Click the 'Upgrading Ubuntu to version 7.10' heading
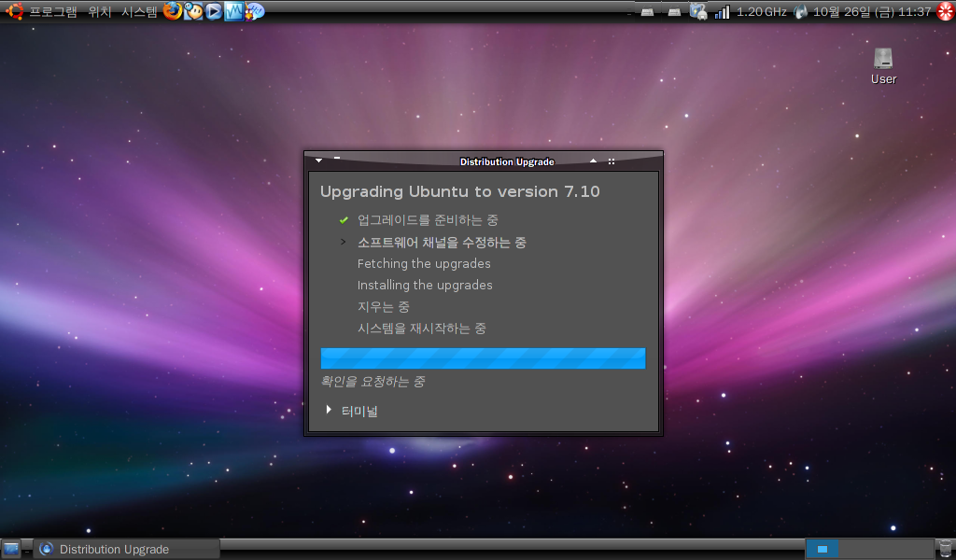956x560 pixels. [459, 191]
